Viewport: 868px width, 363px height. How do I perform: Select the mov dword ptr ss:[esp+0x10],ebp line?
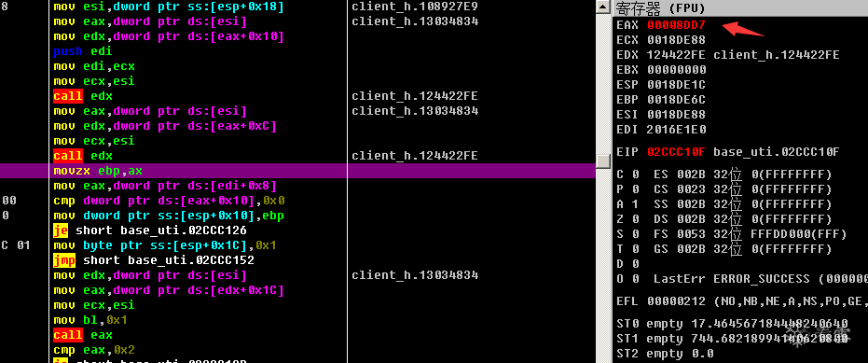pyautogui.click(x=169, y=216)
